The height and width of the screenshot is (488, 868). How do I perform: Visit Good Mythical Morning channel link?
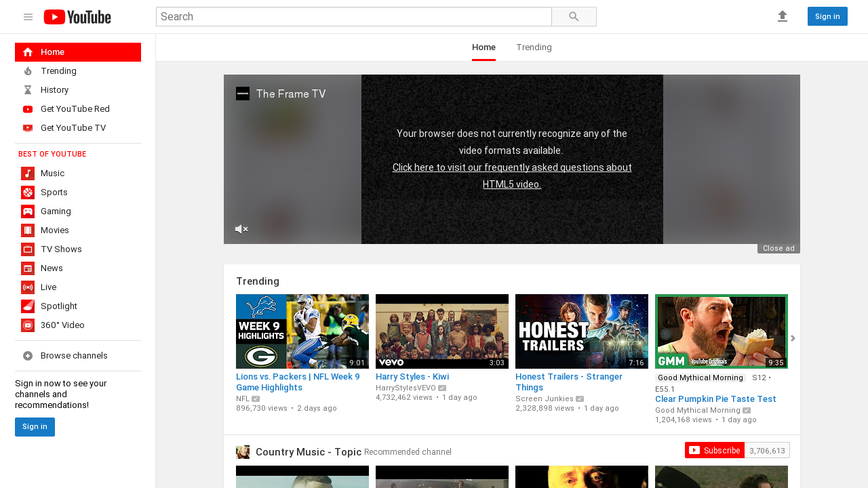tap(698, 410)
